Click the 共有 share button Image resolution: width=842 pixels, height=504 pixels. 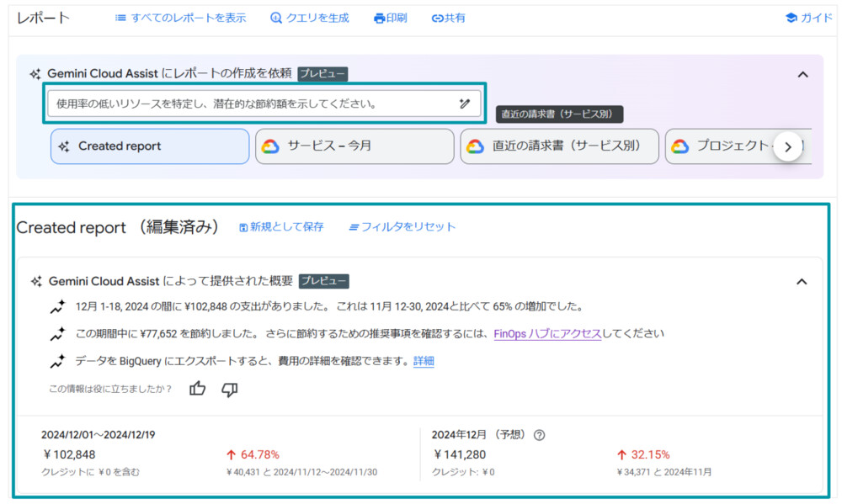pos(448,18)
